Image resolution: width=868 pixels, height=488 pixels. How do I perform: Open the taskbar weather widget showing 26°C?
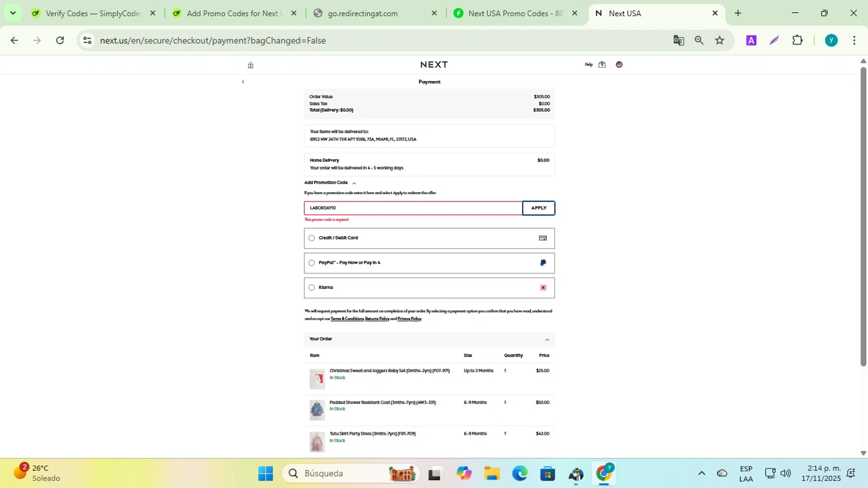pyautogui.click(x=38, y=473)
